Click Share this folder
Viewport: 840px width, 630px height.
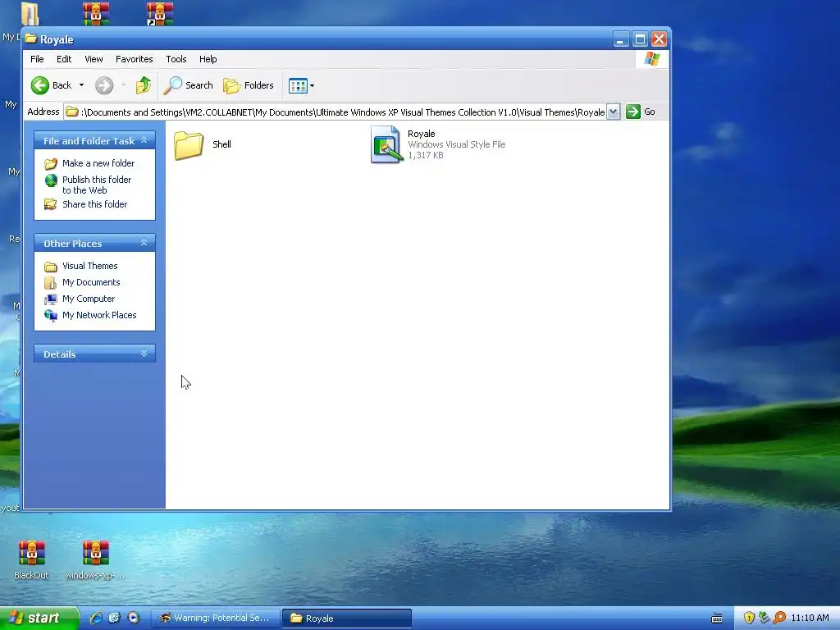pos(94,204)
